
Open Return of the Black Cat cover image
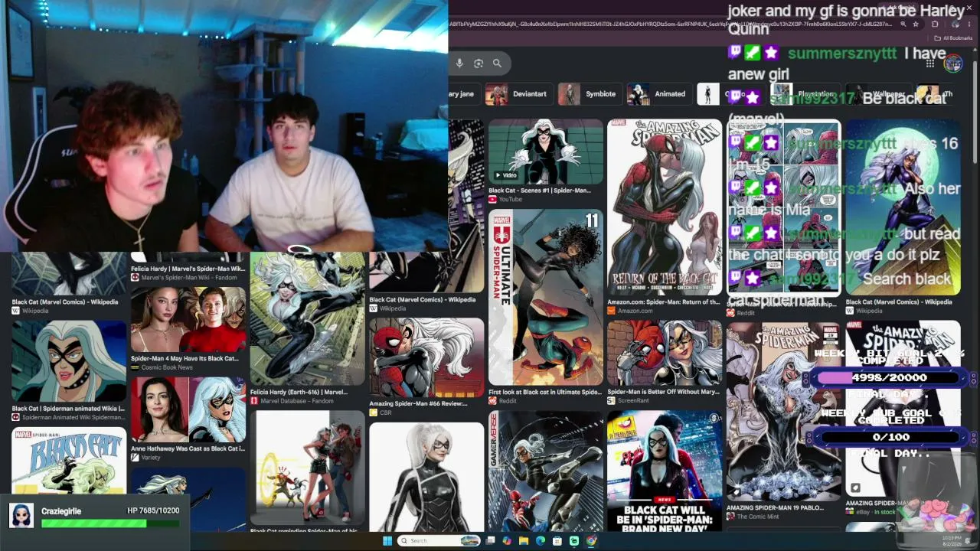click(665, 207)
